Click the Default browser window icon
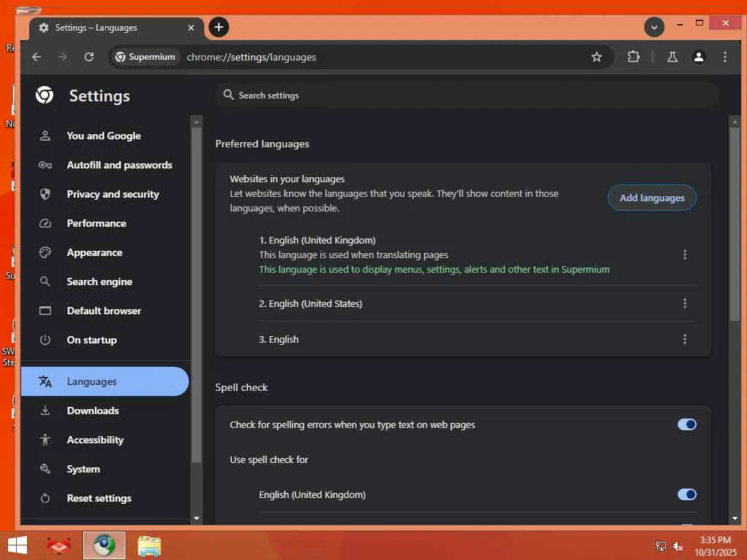The image size is (747, 560). (x=45, y=311)
